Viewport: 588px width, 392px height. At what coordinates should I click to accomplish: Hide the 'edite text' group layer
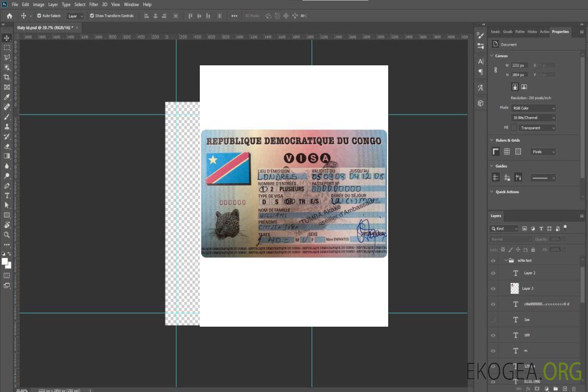click(493, 261)
